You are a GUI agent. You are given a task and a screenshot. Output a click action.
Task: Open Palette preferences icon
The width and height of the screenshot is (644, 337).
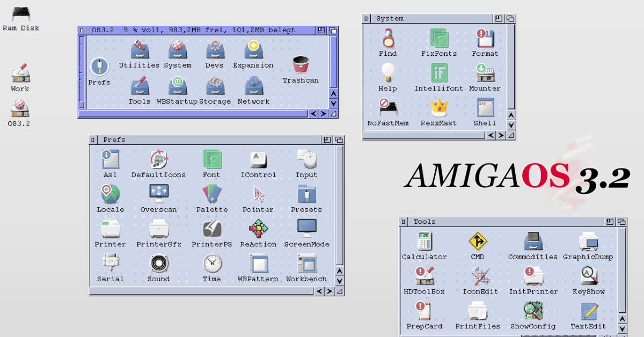(x=212, y=194)
